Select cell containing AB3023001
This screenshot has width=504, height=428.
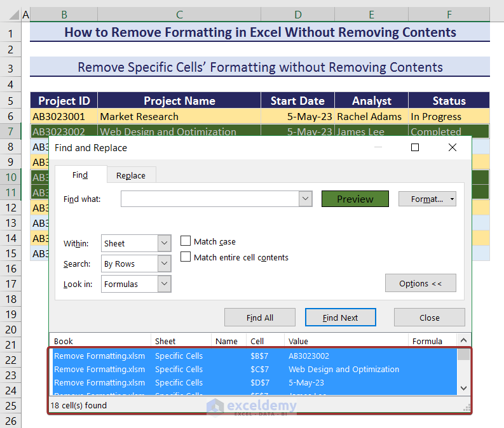pyautogui.click(x=64, y=116)
